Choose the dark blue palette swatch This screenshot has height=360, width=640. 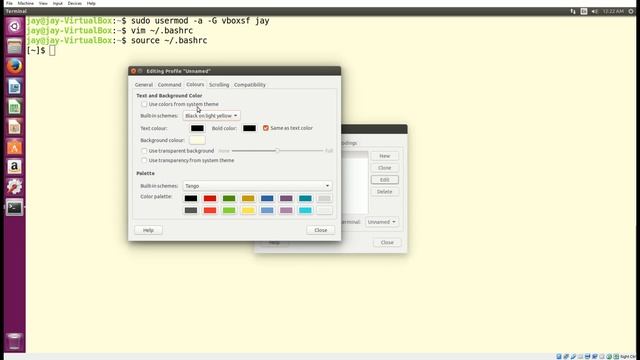(267, 198)
